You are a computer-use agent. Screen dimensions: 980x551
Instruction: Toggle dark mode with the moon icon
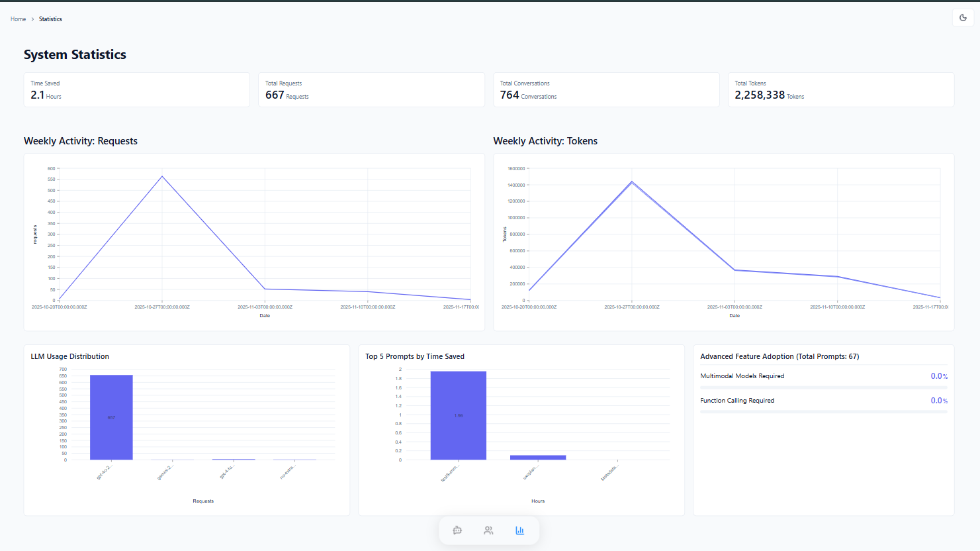(x=963, y=18)
